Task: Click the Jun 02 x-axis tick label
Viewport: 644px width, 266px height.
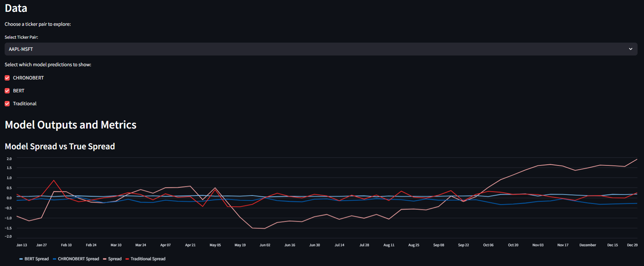Action: pos(265,245)
